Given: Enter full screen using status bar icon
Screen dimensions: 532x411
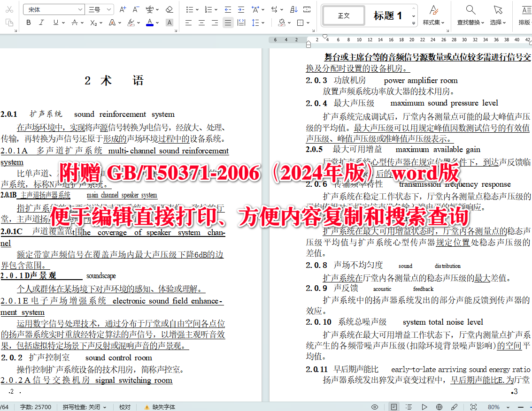Looking at the screenshot, I should pos(474,406).
